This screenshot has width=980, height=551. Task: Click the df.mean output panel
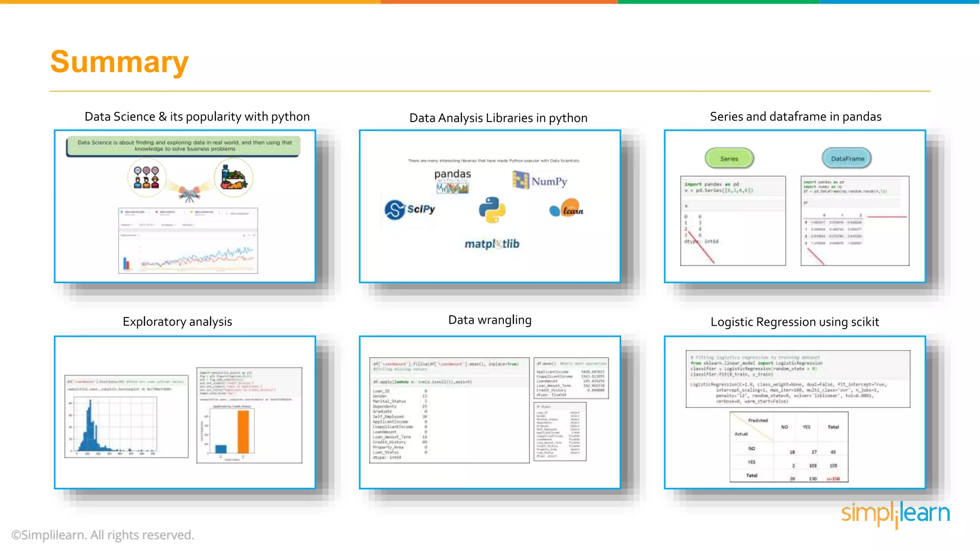click(571, 378)
